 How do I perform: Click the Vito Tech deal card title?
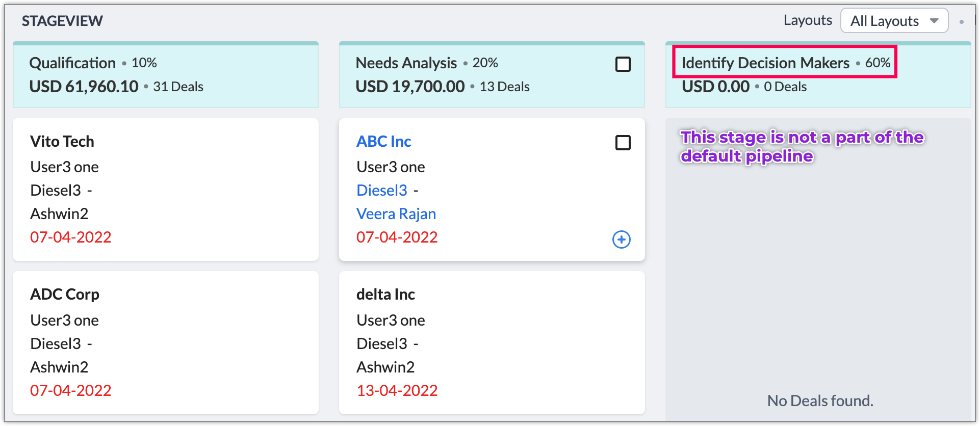click(62, 141)
